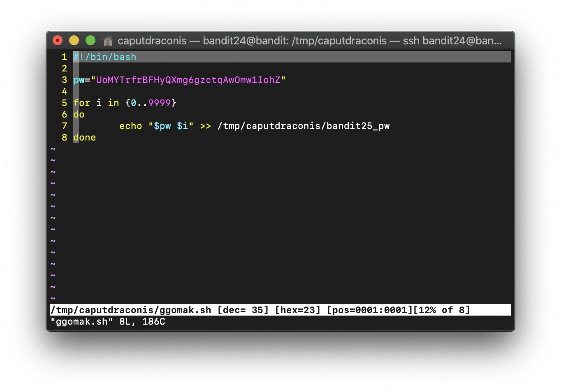Click the yellow minimize window button
This screenshot has width=561, height=392.
click(x=74, y=40)
